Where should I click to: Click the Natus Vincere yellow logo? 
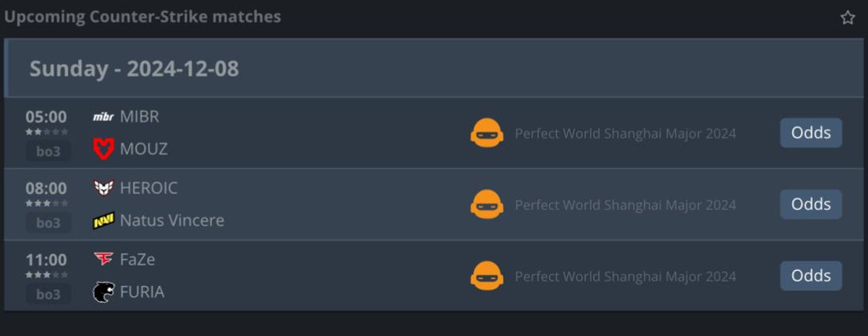pos(103,220)
